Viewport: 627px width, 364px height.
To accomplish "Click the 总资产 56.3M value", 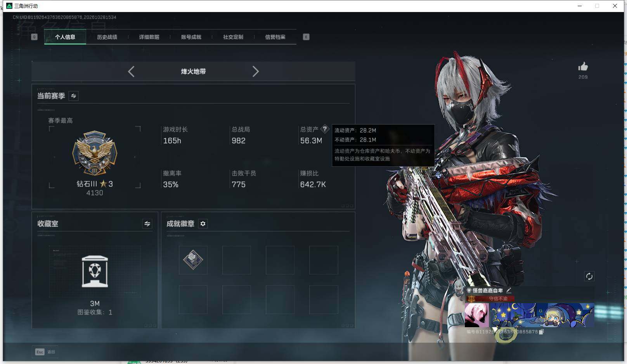I will tap(311, 141).
